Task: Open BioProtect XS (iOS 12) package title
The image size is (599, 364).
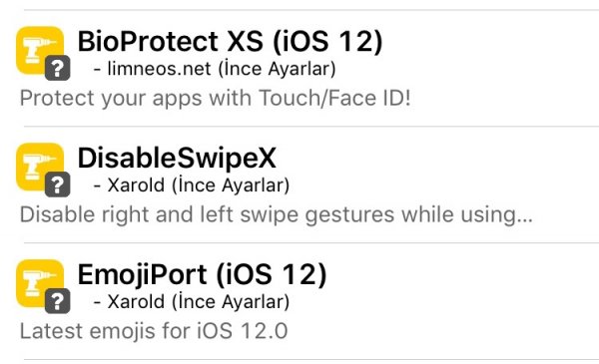Action: [x=230, y=41]
